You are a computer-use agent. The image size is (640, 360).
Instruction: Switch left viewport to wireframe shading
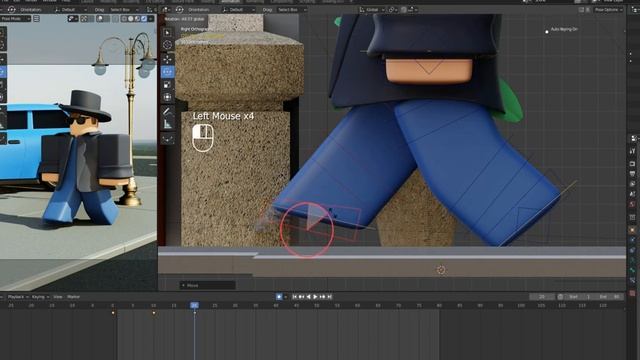(124, 18)
